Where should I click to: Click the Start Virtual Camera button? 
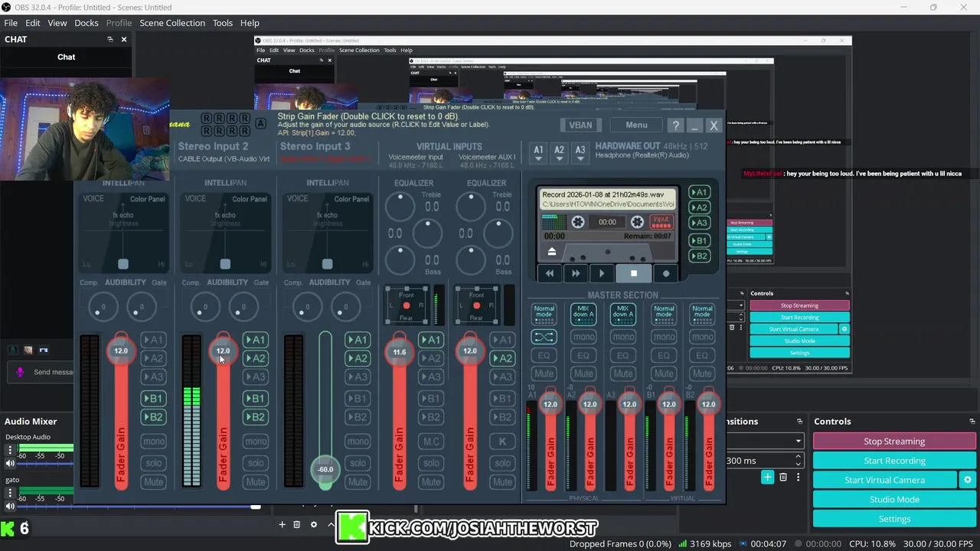tap(884, 480)
